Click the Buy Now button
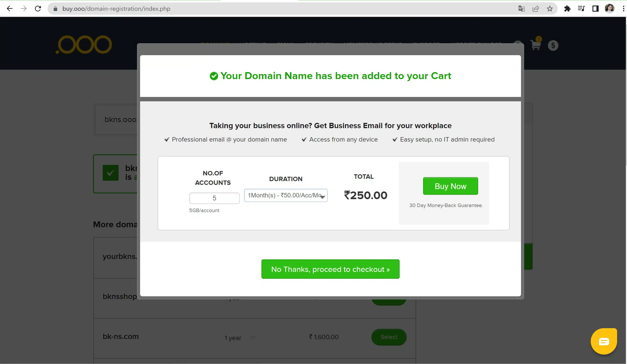 450,186
